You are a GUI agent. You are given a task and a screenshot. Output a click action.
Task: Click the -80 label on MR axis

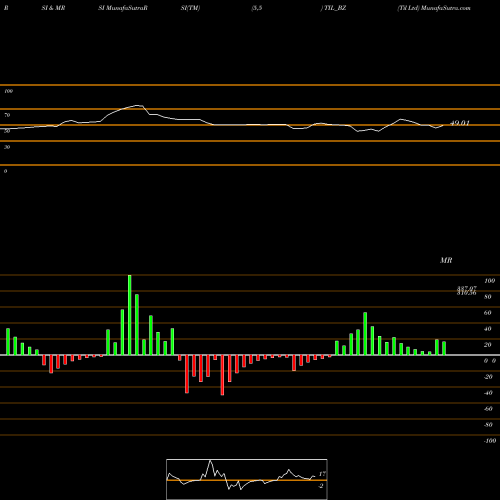[x=488, y=425]
